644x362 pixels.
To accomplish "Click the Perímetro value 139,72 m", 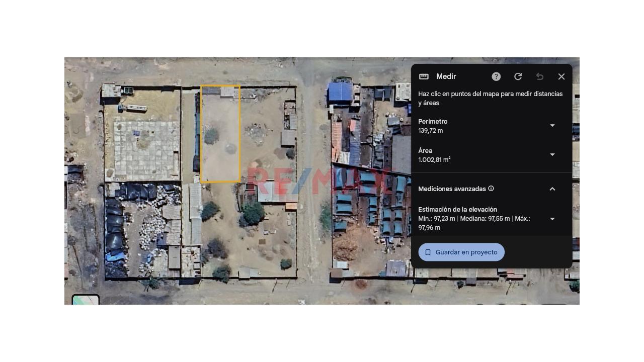I will point(431,131).
